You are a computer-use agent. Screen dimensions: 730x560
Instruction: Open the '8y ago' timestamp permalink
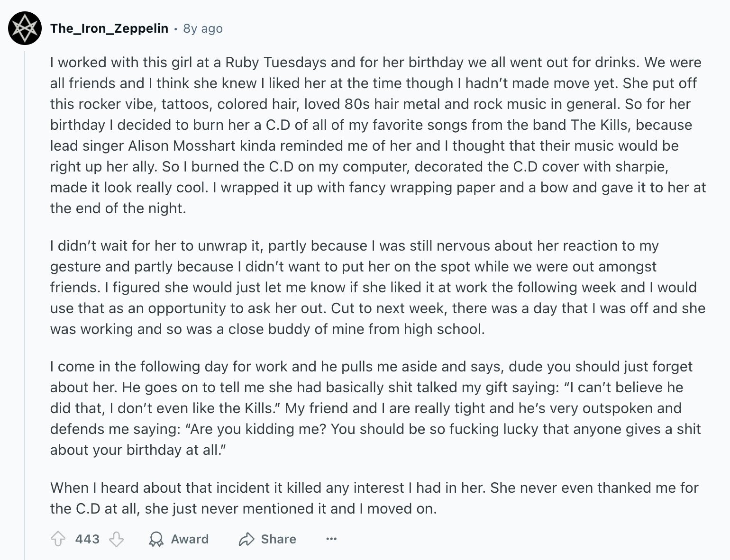coord(203,28)
